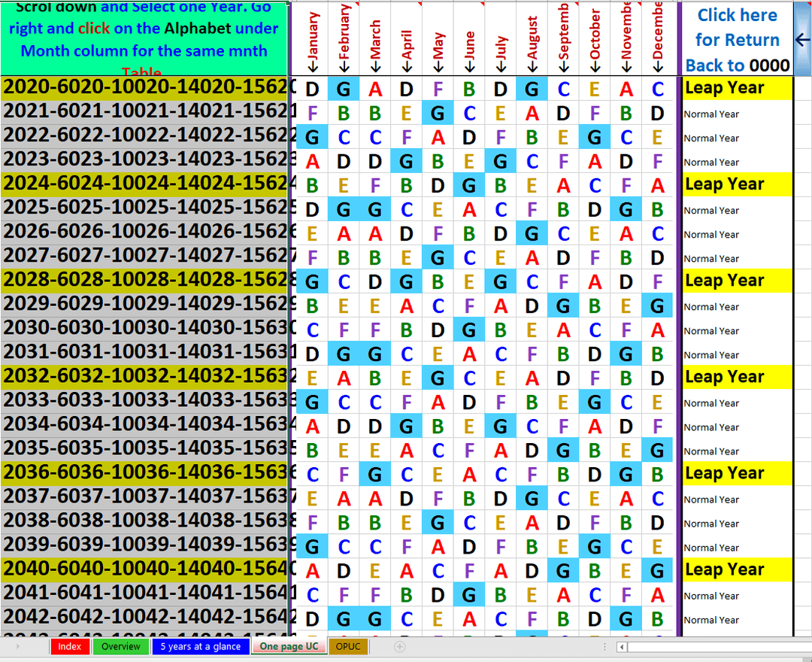
Task: Select the year row 2036-6036-10036
Action: (144, 474)
